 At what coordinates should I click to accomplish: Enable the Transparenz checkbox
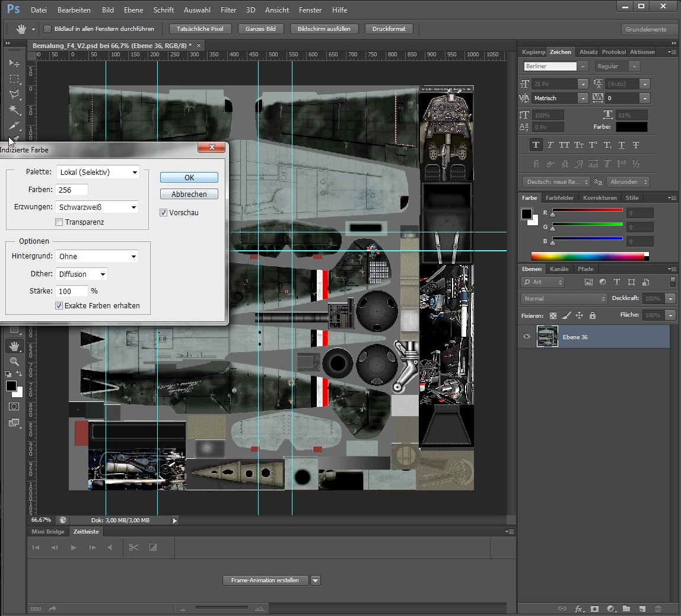[x=59, y=222]
